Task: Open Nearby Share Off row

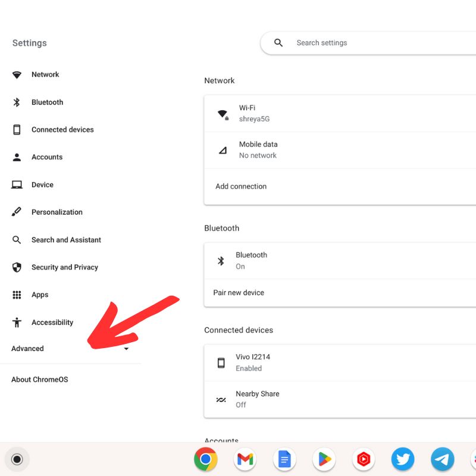Action: 340,399
